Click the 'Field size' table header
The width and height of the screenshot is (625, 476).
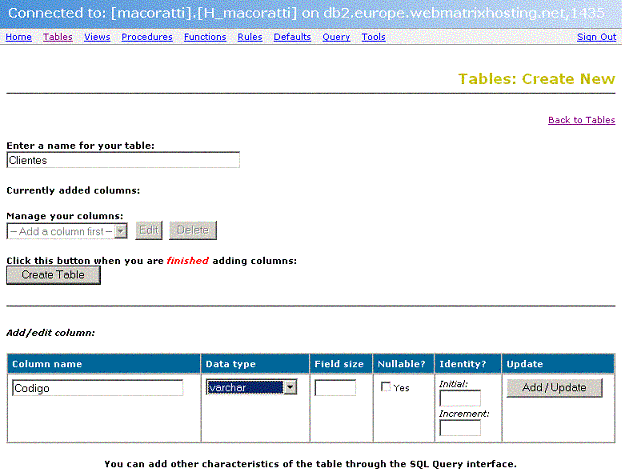pos(339,364)
